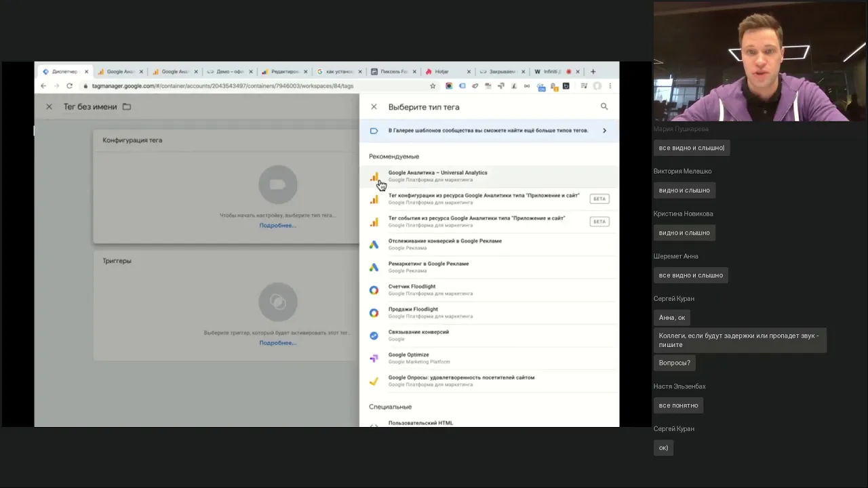Click the presenter webcam video
The height and width of the screenshot is (488, 868).
[x=760, y=62]
